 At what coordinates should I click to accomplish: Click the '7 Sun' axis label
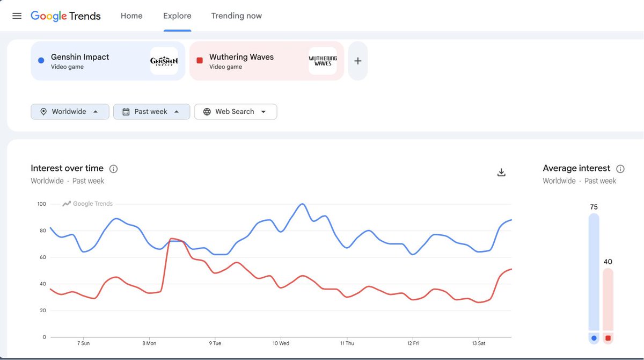click(x=84, y=343)
